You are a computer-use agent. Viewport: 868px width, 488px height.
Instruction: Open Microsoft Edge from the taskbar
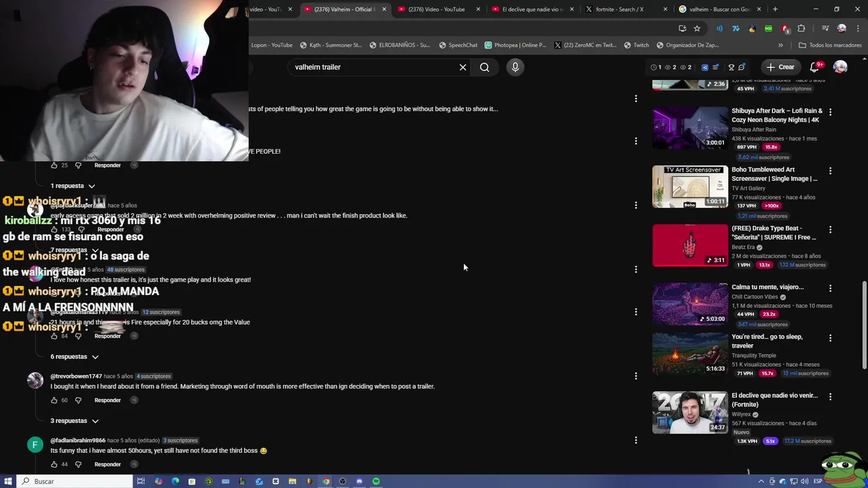coord(175,481)
